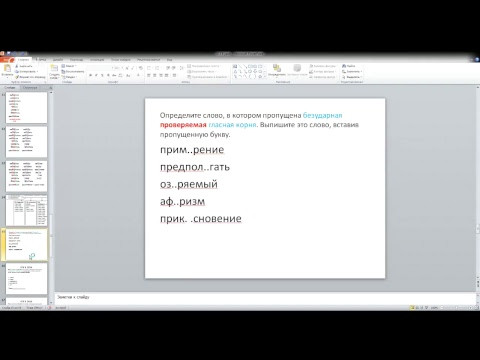The height and width of the screenshot is (360, 480).
Task: Open the Replace (Заменить) dropdown
Action: pyautogui.click(x=352, y=71)
